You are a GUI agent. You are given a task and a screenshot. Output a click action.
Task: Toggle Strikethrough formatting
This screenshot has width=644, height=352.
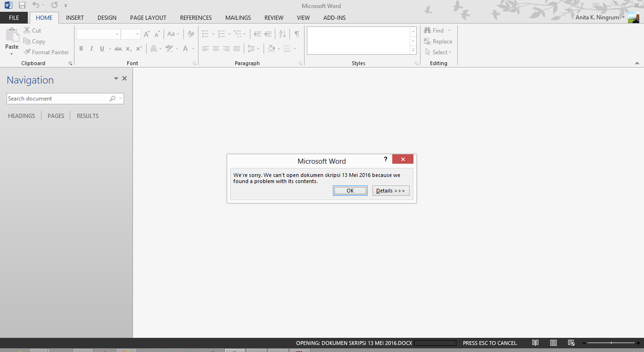(118, 49)
